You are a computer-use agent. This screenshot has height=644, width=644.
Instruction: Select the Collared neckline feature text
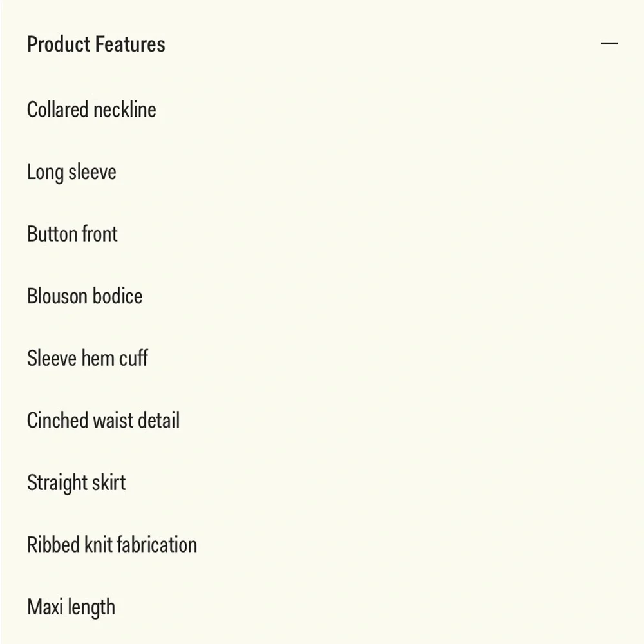(x=91, y=109)
